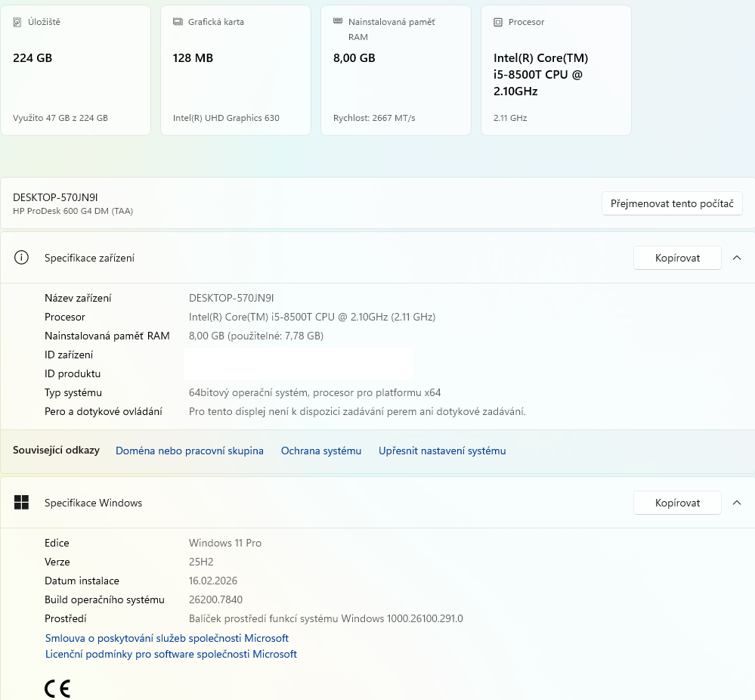Open Doména nebo pracovní skupina link
The width and height of the screenshot is (755, 700).
[x=189, y=451]
